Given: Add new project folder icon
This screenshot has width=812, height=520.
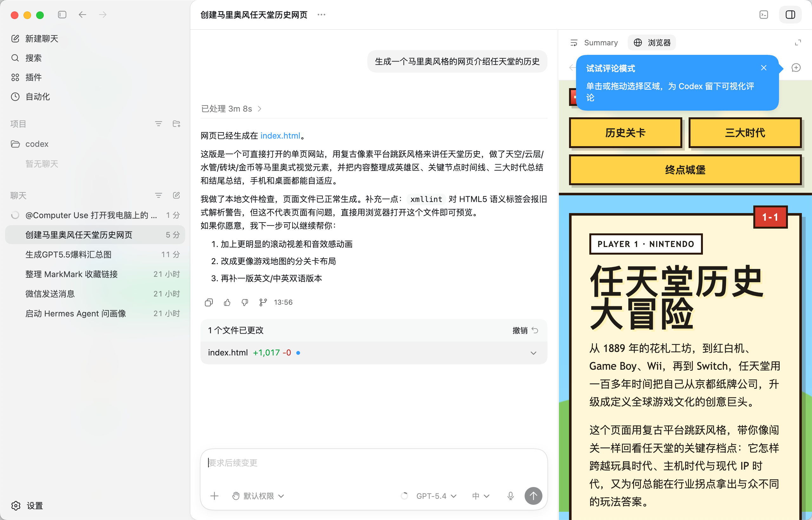Looking at the screenshot, I should [176, 124].
